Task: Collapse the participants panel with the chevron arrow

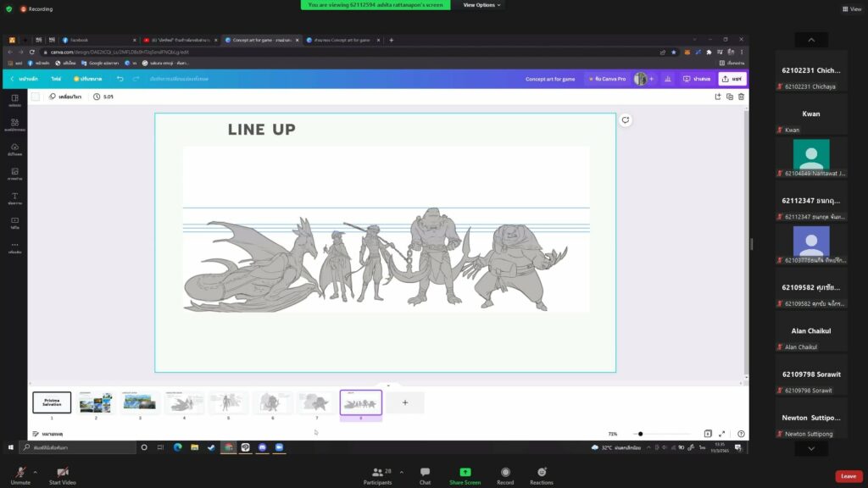Action: 810,39
